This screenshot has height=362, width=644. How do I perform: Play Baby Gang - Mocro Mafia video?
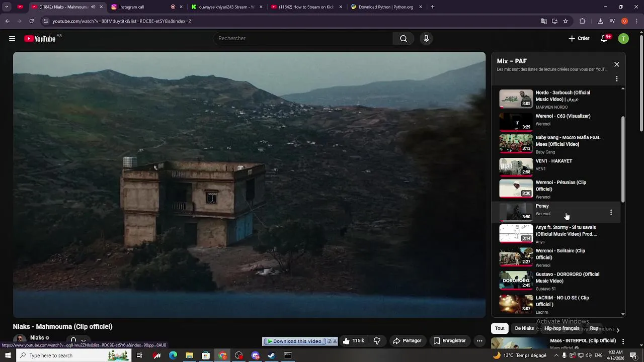556,144
